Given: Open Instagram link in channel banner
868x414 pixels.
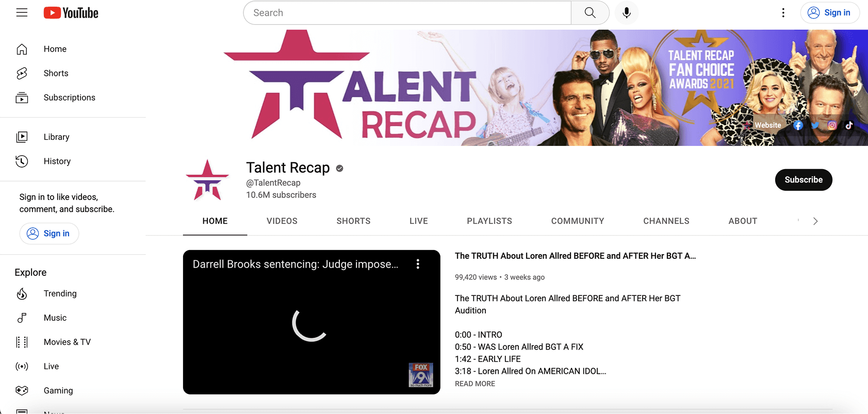Looking at the screenshot, I should click(x=832, y=125).
